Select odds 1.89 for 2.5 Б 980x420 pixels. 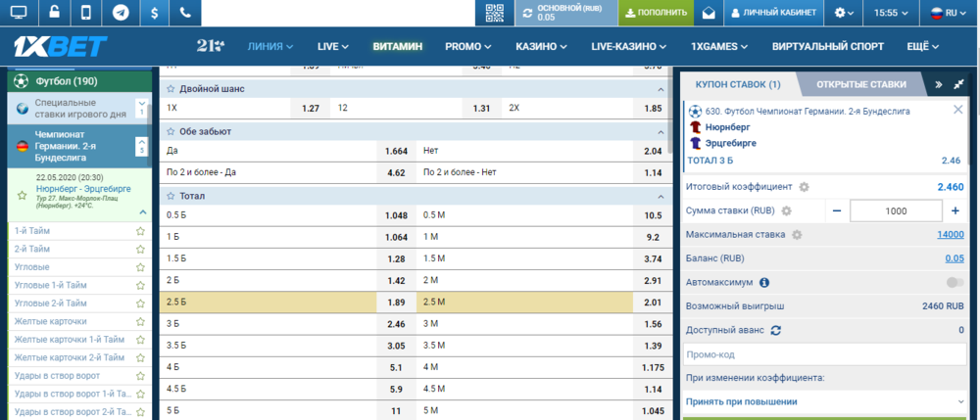[x=397, y=303]
